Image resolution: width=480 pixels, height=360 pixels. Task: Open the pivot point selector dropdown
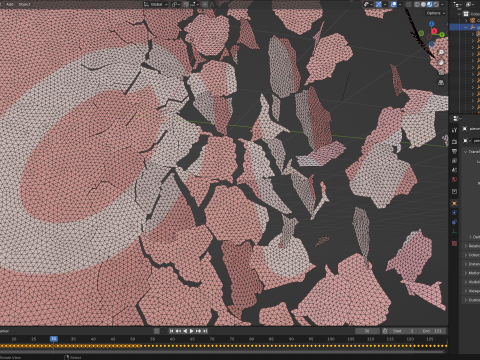pyautogui.click(x=176, y=4)
